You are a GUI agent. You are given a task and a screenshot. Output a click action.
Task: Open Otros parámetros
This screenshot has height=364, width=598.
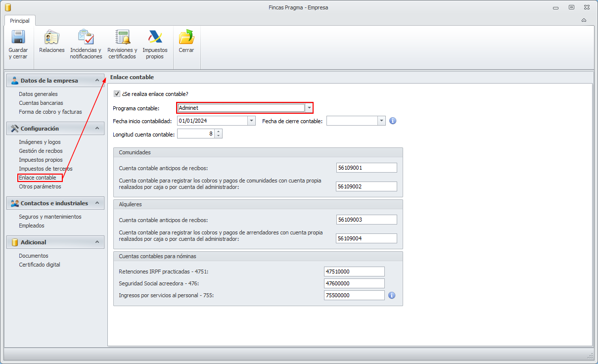tap(40, 186)
